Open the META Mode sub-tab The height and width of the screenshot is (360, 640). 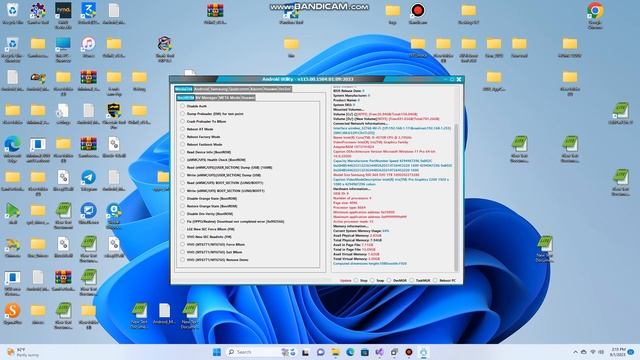(230, 98)
